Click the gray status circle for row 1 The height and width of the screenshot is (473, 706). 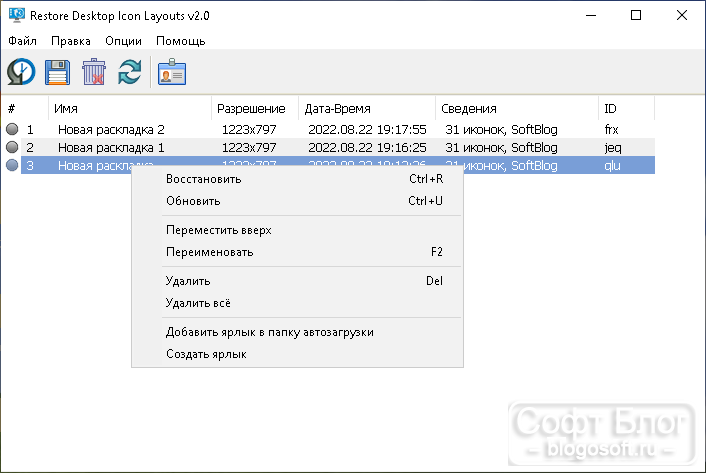pos(12,129)
